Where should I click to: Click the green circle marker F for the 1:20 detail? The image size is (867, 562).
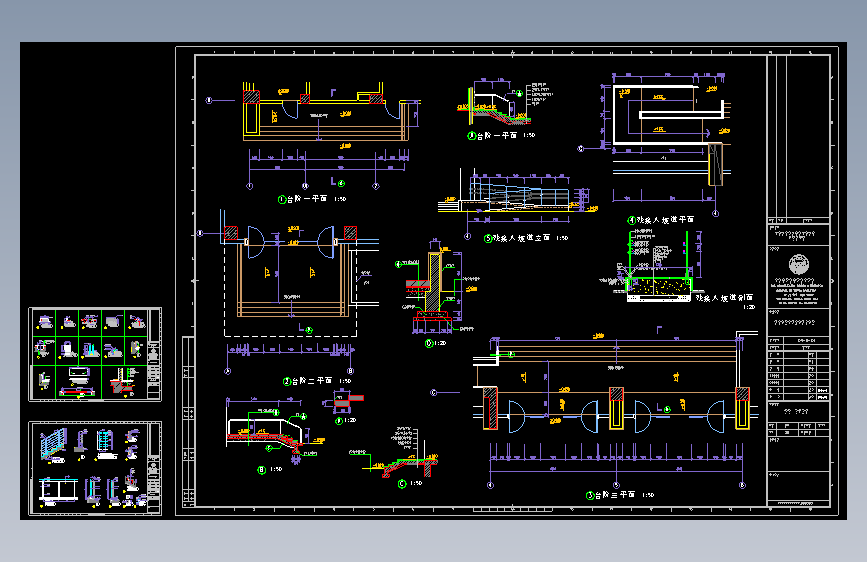[339, 421]
